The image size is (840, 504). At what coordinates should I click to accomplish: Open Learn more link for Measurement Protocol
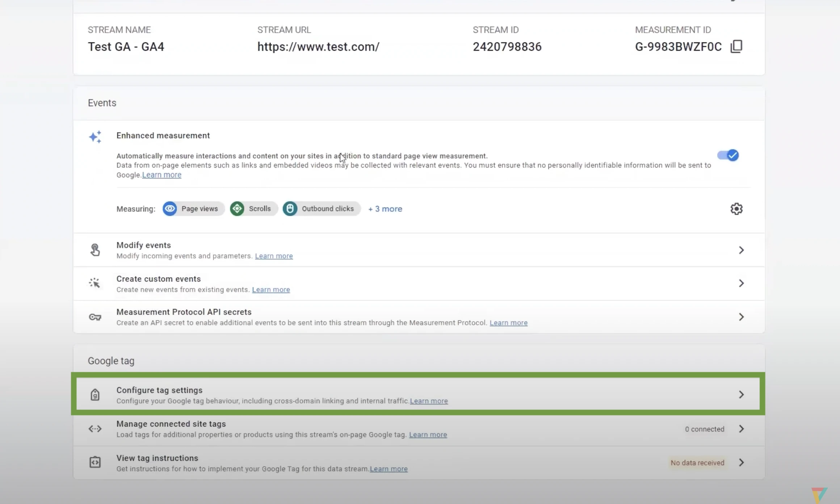[509, 323]
